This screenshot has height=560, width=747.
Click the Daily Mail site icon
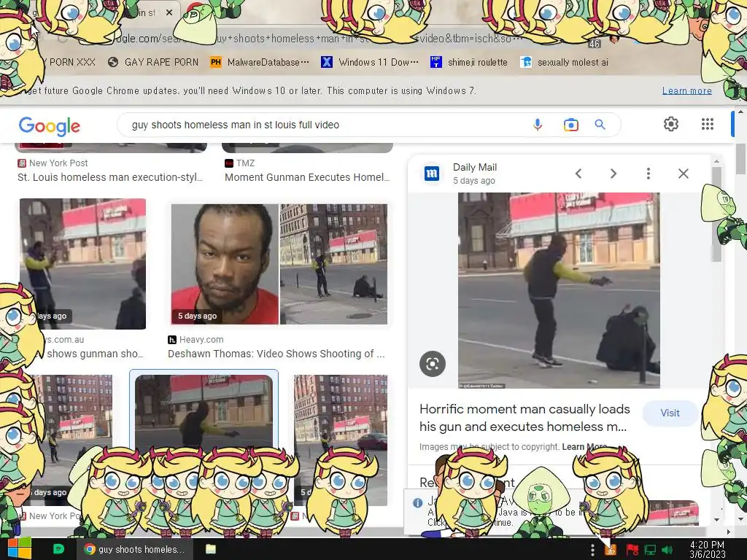click(x=432, y=174)
